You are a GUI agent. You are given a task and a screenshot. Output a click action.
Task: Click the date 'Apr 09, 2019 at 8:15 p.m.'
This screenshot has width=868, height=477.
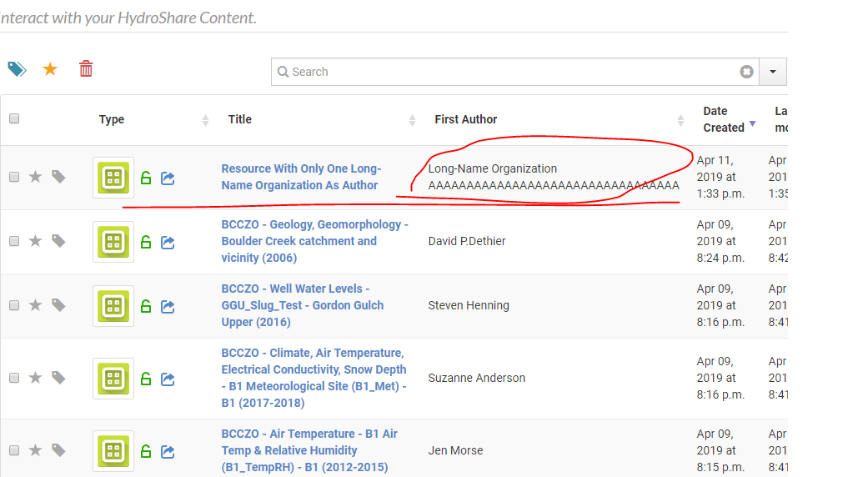(720, 450)
